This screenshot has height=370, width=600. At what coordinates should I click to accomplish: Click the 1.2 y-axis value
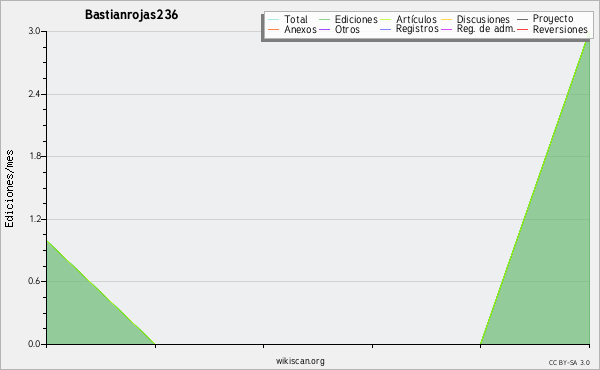(x=34, y=219)
